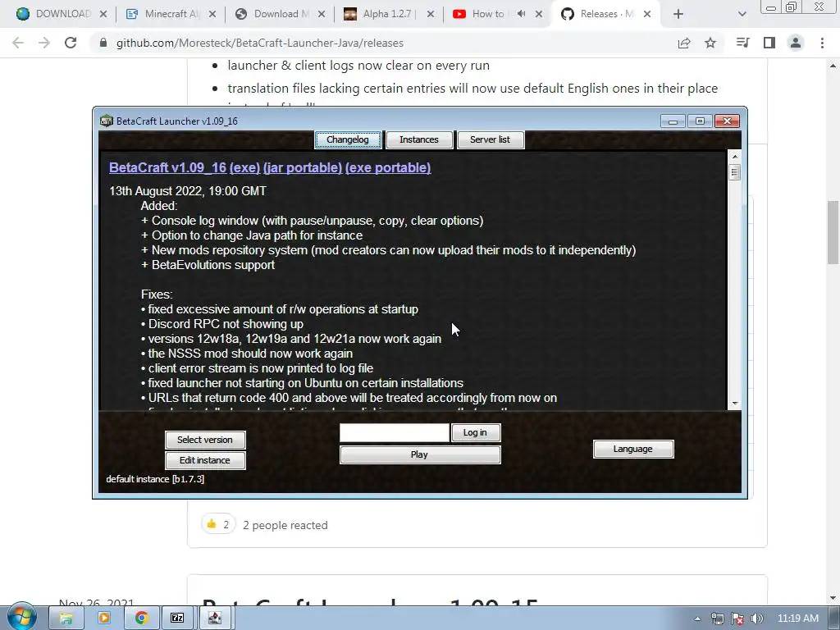840x630 pixels.
Task: Expand the tab search dropdown arrow
Action: click(x=742, y=14)
